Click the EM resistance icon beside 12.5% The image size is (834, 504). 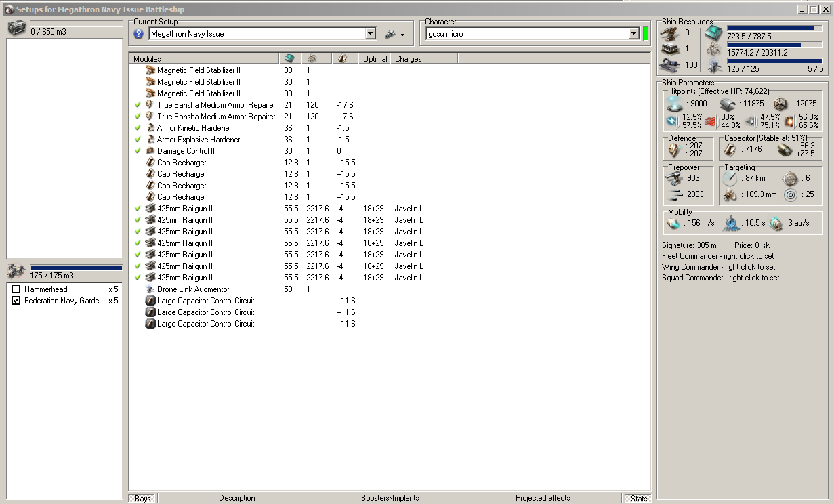673,121
